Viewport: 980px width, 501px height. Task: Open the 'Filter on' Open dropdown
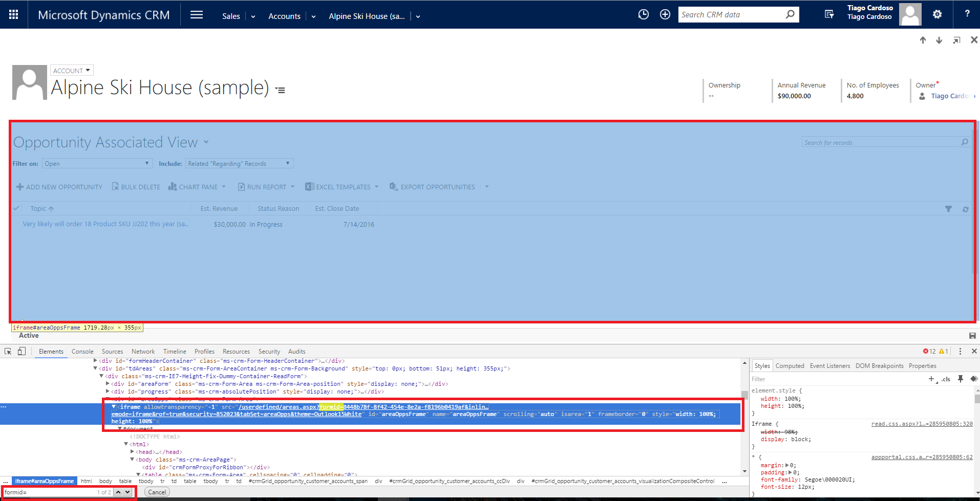(97, 164)
